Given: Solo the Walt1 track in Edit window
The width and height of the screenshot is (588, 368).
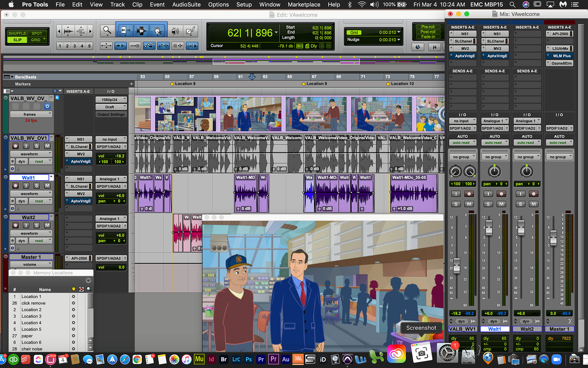Looking at the screenshot, I should [x=36, y=186].
